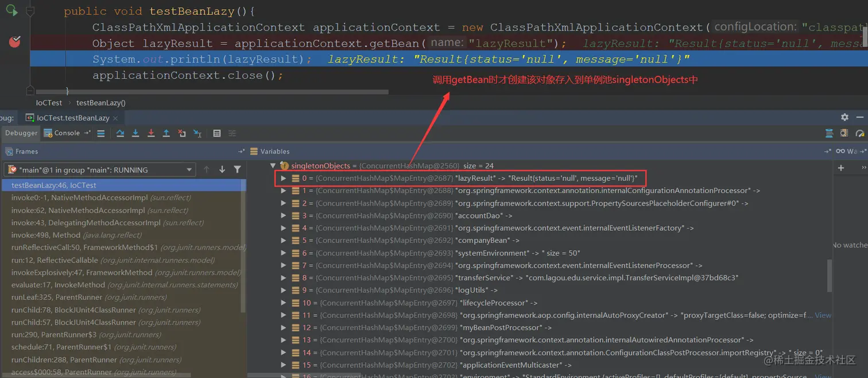Collapse the singletonObjects variable node
This screenshot has height=378, width=868.
tap(273, 166)
